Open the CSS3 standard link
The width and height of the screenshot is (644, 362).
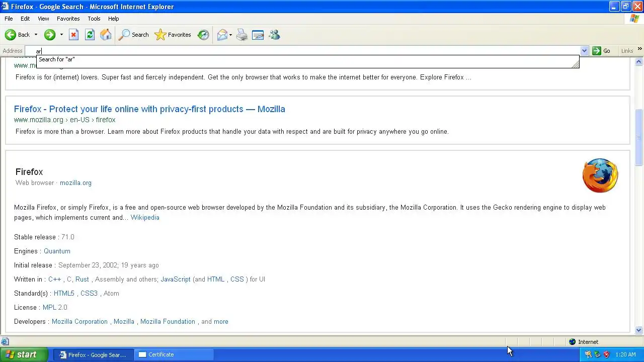click(89, 294)
